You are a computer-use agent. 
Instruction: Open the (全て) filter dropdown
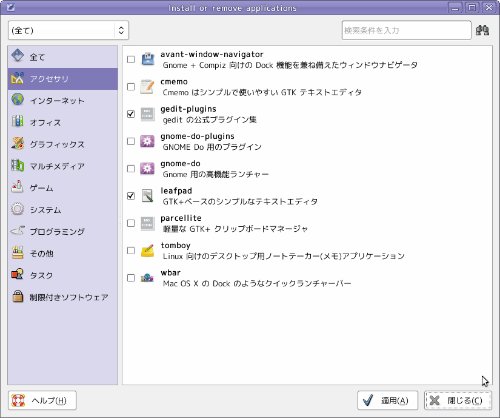[x=68, y=30]
